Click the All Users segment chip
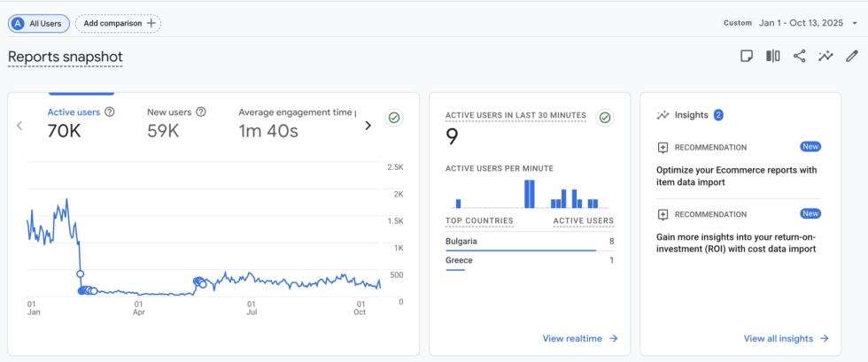Image resolution: width=868 pixels, height=362 pixels. point(37,23)
